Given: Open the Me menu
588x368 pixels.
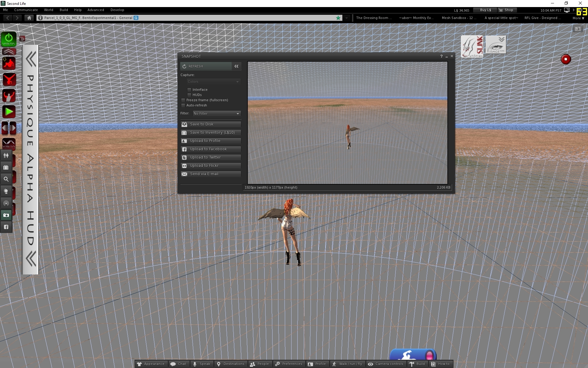Looking at the screenshot, I should (x=6, y=10).
